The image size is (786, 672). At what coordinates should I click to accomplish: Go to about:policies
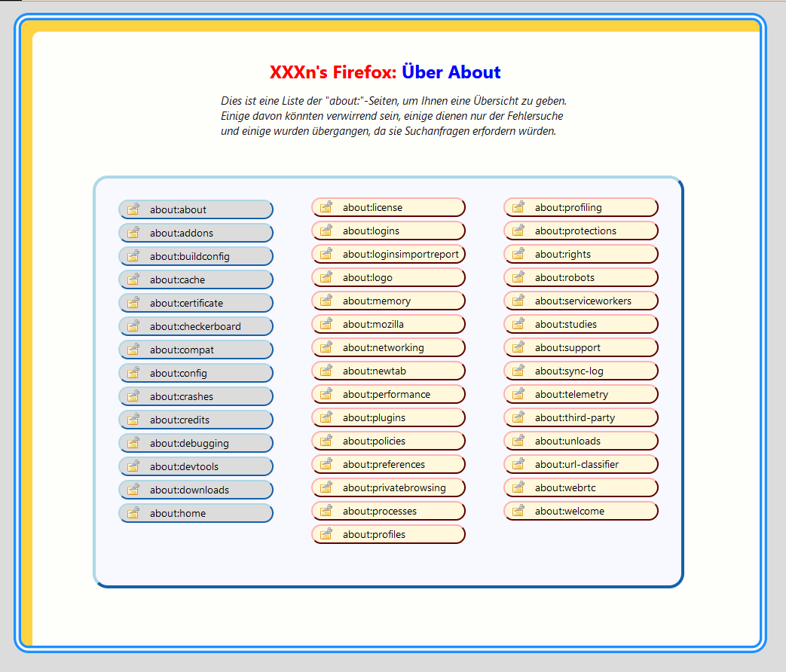[x=389, y=441]
